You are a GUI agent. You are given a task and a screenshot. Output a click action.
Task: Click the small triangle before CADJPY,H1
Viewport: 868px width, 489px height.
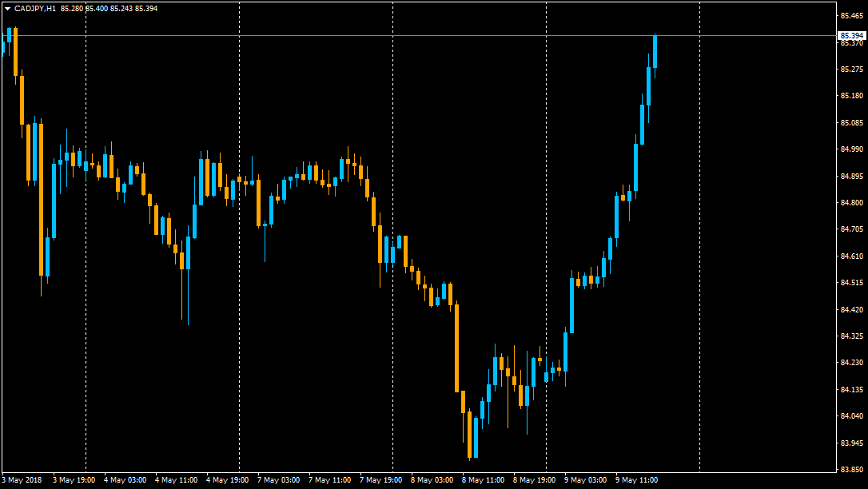click(x=7, y=8)
